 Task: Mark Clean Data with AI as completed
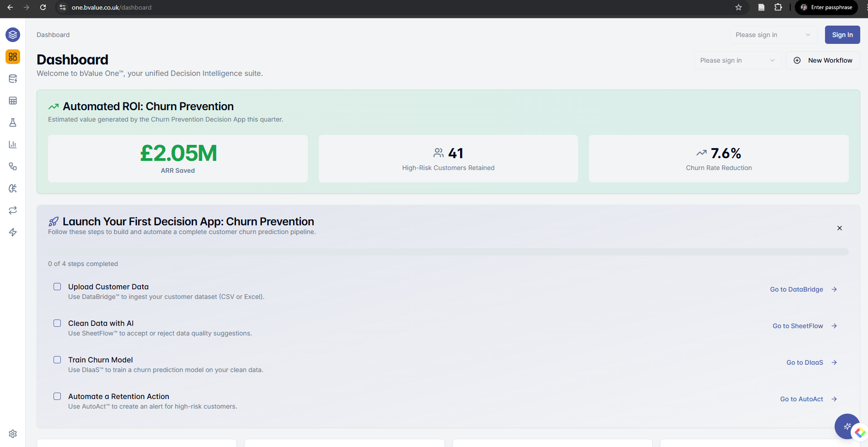[x=57, y=323]
